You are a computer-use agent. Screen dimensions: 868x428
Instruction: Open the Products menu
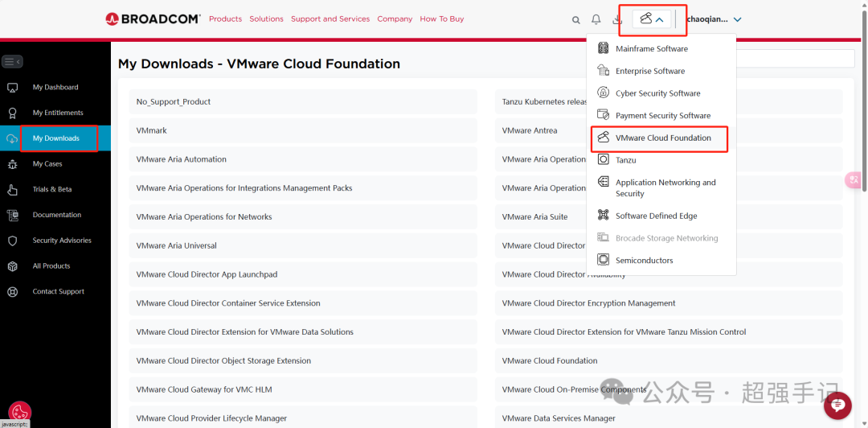point(225,19)
